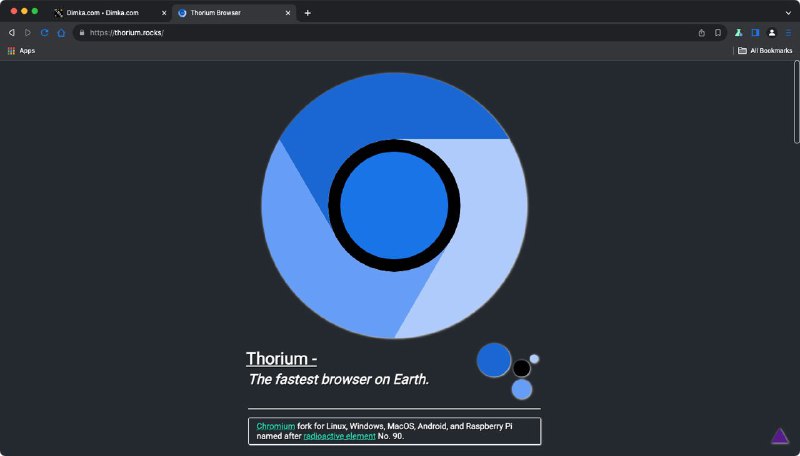The height and width of the screenshot is (456, 800).
Task: Close the Dimka.com tab
Action: (164, 13)
